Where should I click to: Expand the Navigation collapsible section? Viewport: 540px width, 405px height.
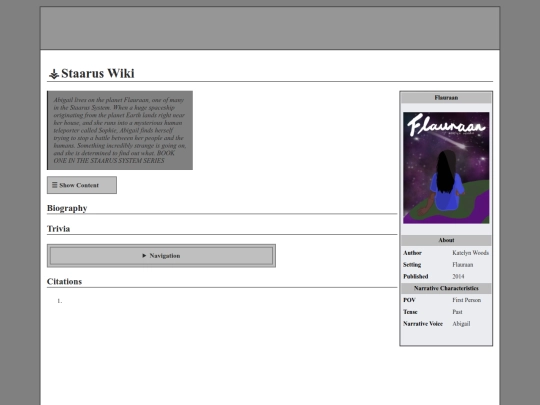[161, 256]
